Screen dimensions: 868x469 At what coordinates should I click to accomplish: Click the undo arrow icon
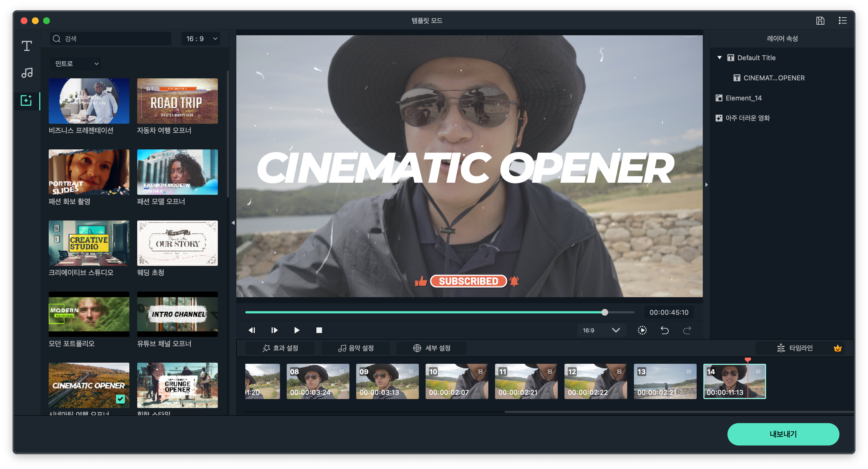point(664,330)
